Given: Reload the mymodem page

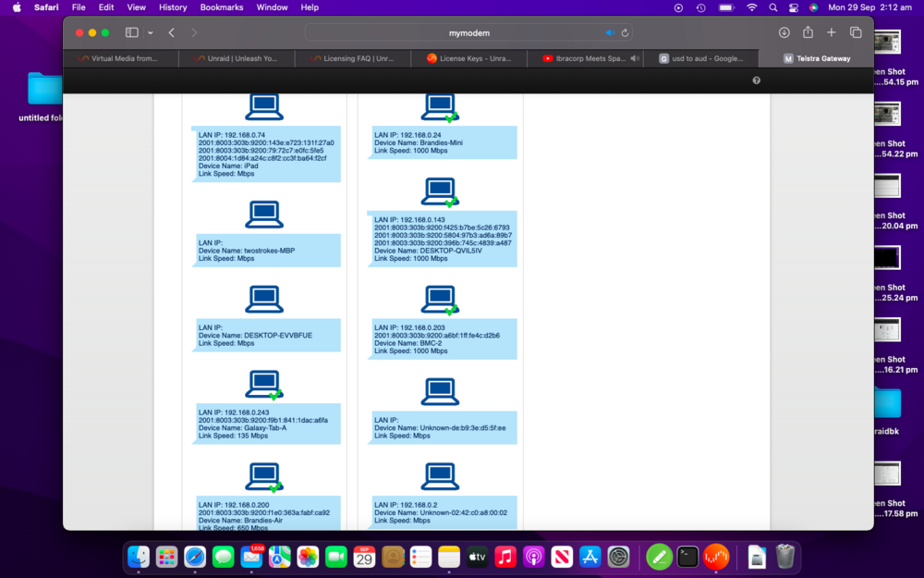Looking at the screenshot, I should 625,33.
